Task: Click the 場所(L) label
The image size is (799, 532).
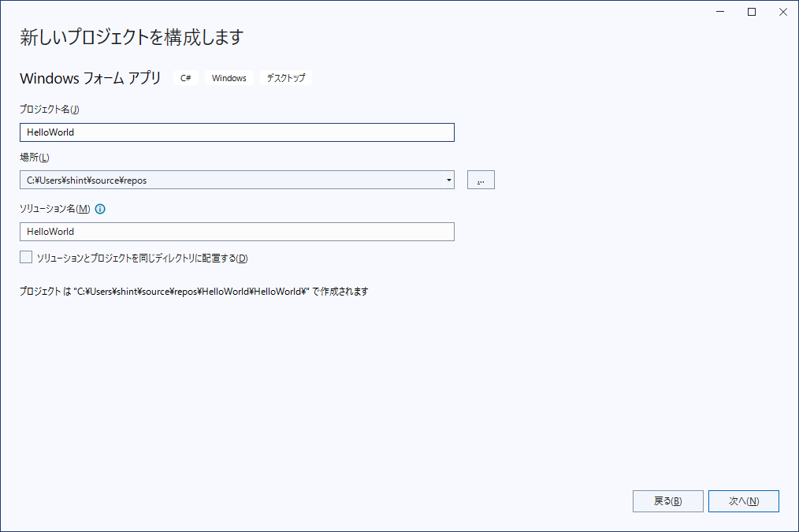Action: [x=35, y=158]
